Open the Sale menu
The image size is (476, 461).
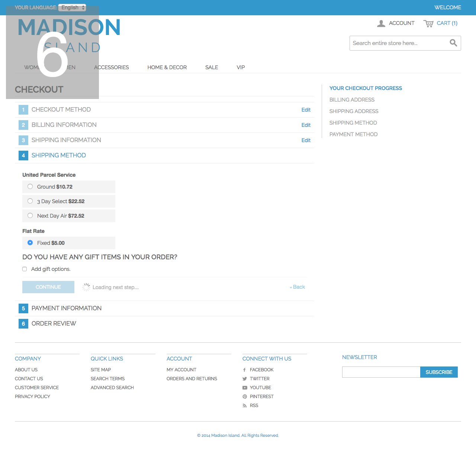pos(212,67)
